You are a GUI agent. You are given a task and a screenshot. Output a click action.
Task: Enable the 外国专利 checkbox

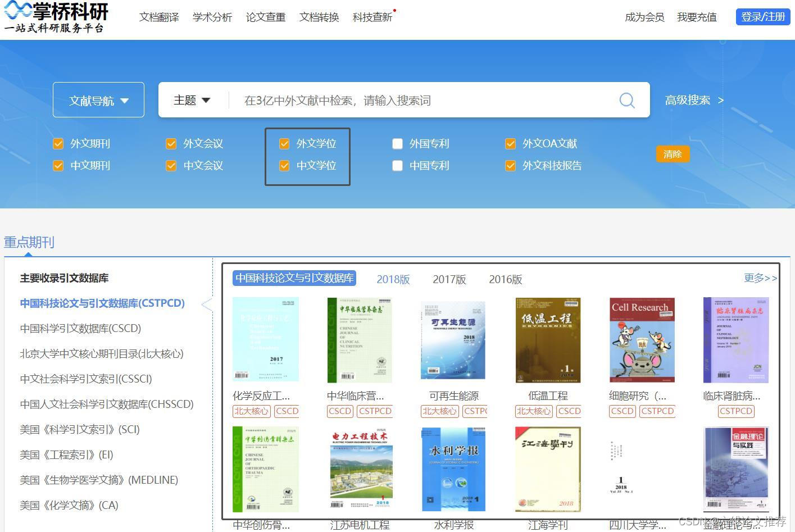[398, 144]
